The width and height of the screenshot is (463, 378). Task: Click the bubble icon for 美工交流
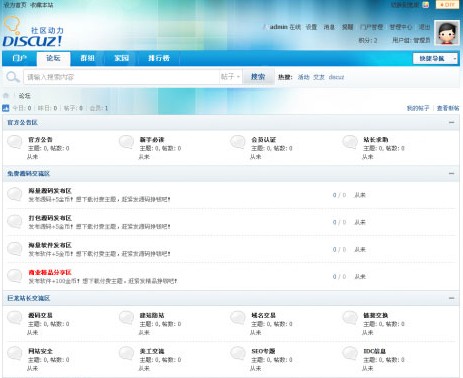click(x=126, y=353)
